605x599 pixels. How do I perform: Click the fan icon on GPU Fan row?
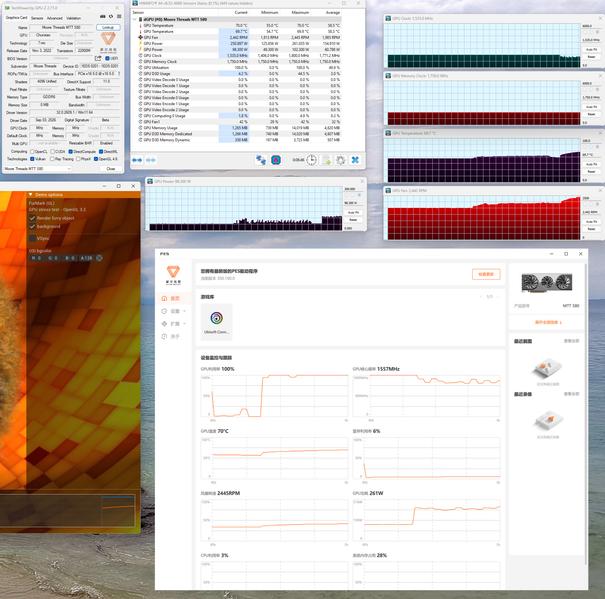point(140,37)
